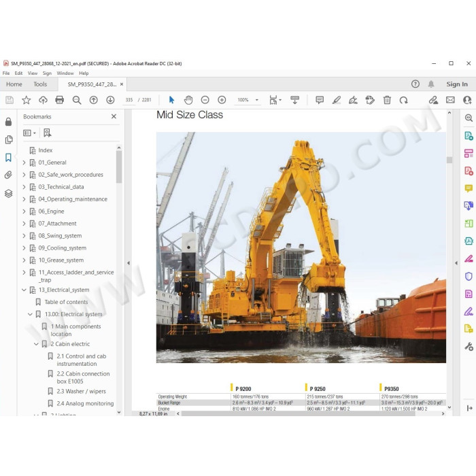
Task: Go to previous page arrow icon
Action: coord(94,100)
